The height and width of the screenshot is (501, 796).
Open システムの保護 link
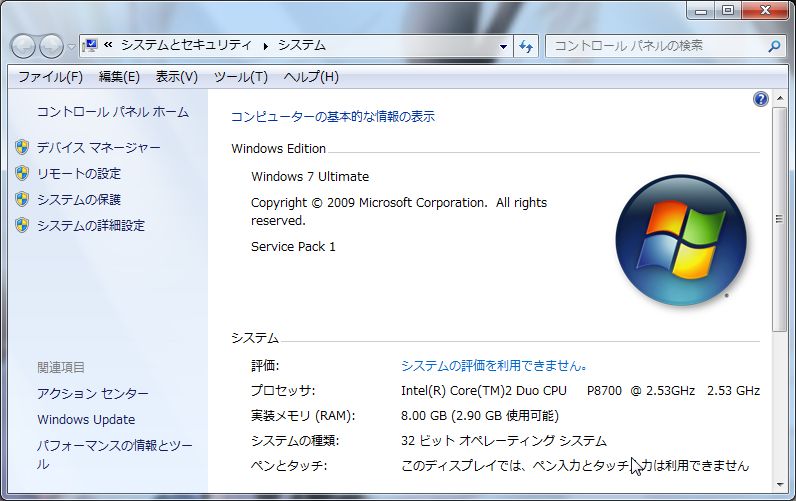point(79,199)
